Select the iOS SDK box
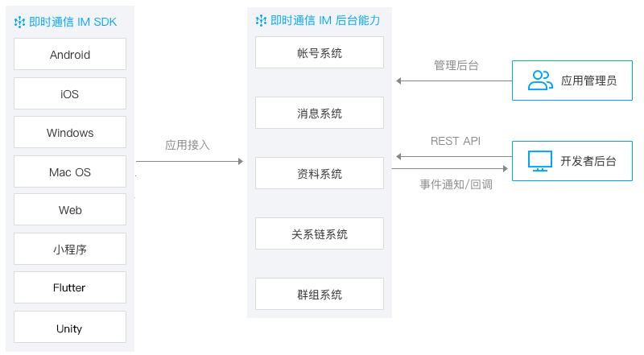Viewport: 644px width, 355px height. coord(70,93)
